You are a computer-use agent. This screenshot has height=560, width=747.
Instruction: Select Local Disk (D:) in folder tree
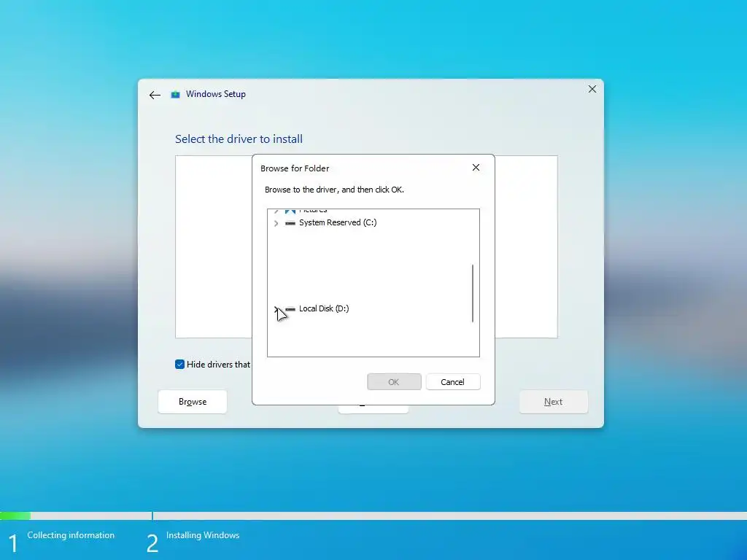pos(324,308)
